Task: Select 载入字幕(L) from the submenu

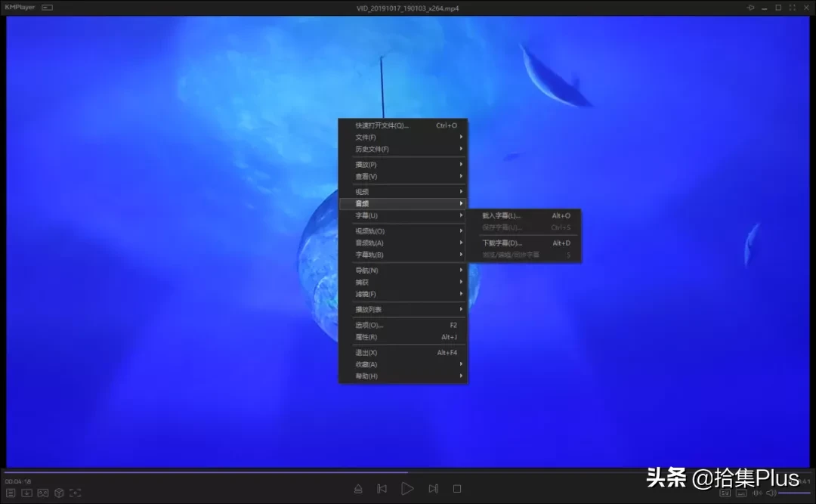Action: pos(502,215)
